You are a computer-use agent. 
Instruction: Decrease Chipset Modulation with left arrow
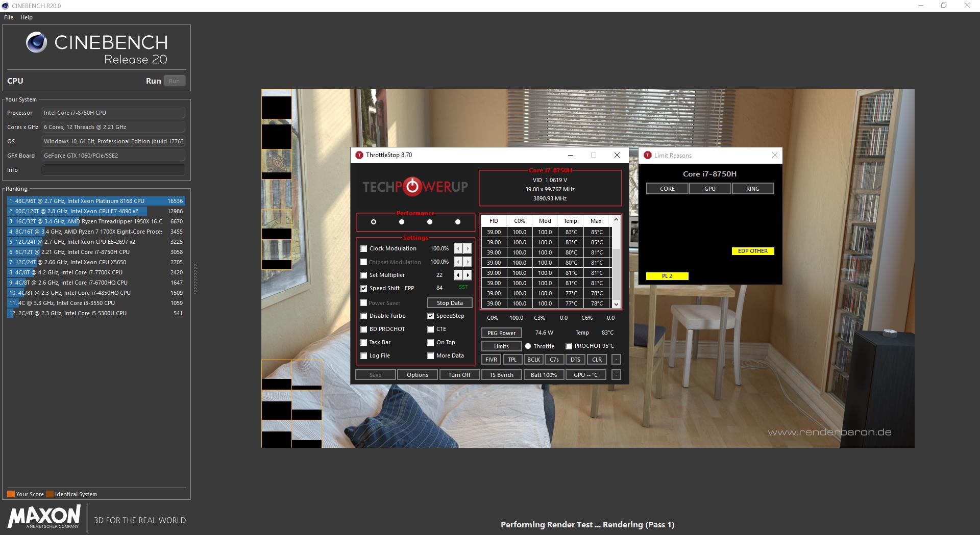458,262
